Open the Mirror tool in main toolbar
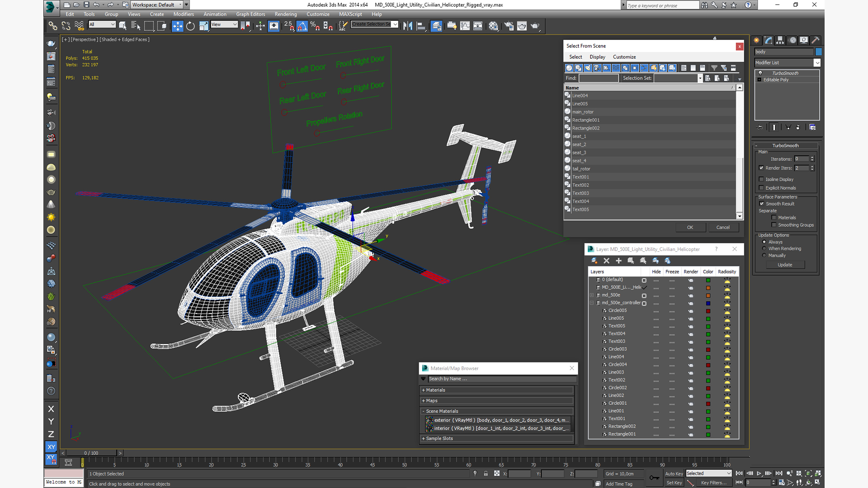This screenshot has height=488, width=868. tap(408, 26)
